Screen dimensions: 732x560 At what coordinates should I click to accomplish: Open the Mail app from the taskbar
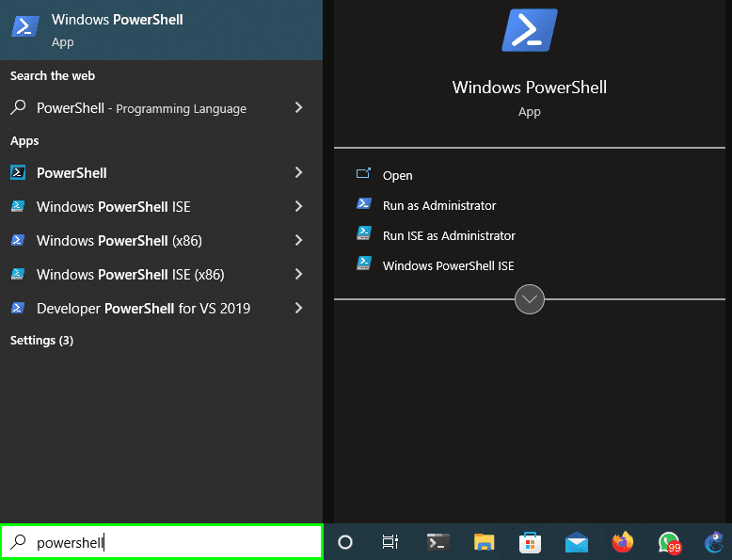pyautogui.click(x=577, y=542)
